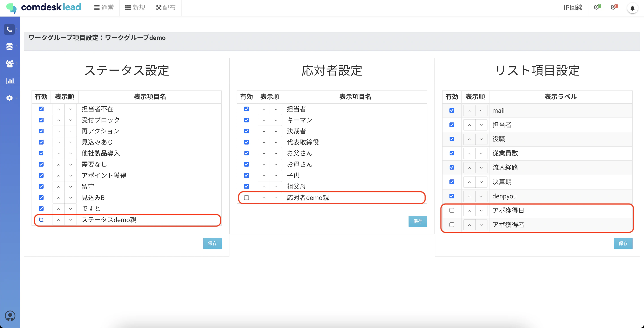This screenshot has width=644, height=328.
Task: Move お父さん up in order
Action: (264, 153)
